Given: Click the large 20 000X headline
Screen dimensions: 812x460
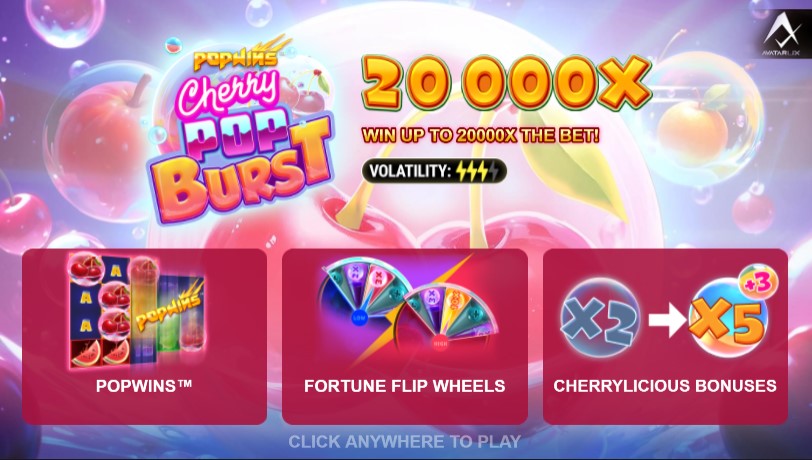Looking at the screenshot, I should coord(506,83).
